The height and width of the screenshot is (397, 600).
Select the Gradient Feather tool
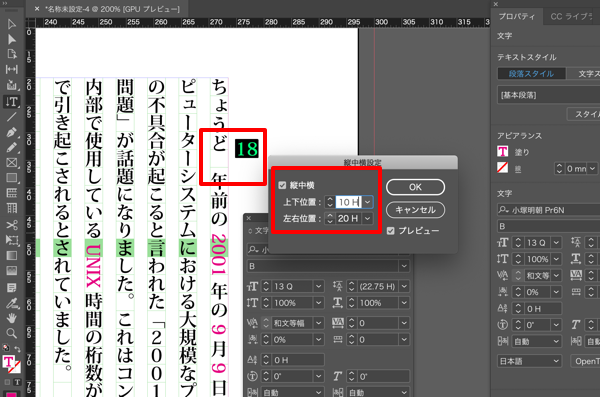pyautogui.click(x=11, y=271)
